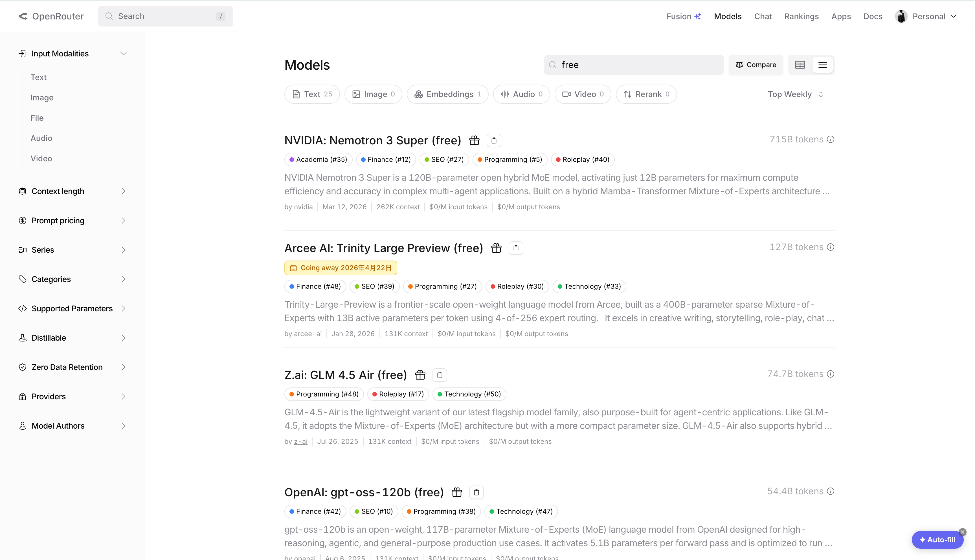The height and width of the screenshot is (560, 975).
Task: Close the Auto-fill floating button
Action: pyautogui.click(x=962, y=532)
